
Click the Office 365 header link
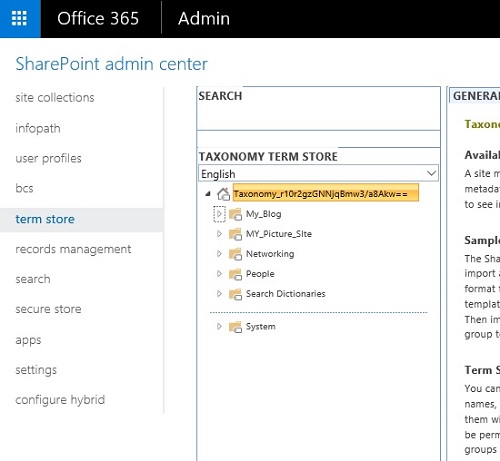pyautogui.click(x=98, y=18)
